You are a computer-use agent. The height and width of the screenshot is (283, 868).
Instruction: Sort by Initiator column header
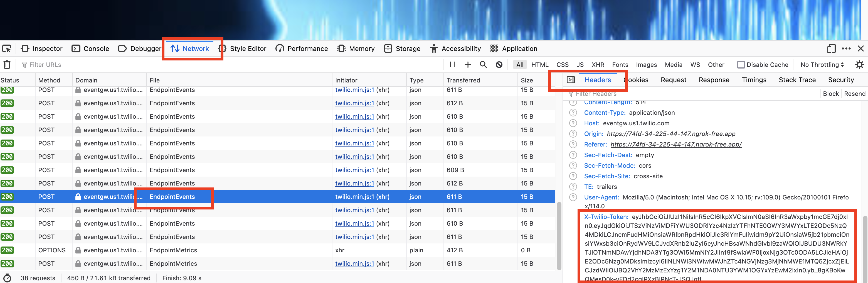click(369, 80)
